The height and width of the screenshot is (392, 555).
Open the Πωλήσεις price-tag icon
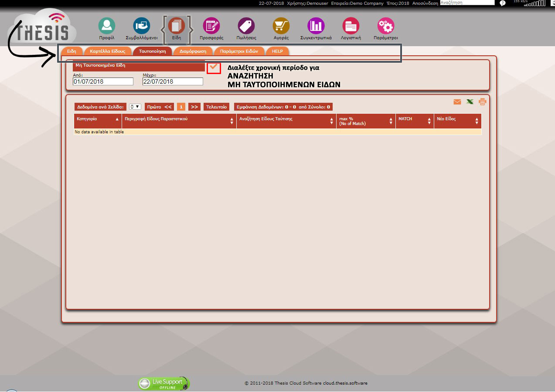pyautogui.click(x=246, y=26)
